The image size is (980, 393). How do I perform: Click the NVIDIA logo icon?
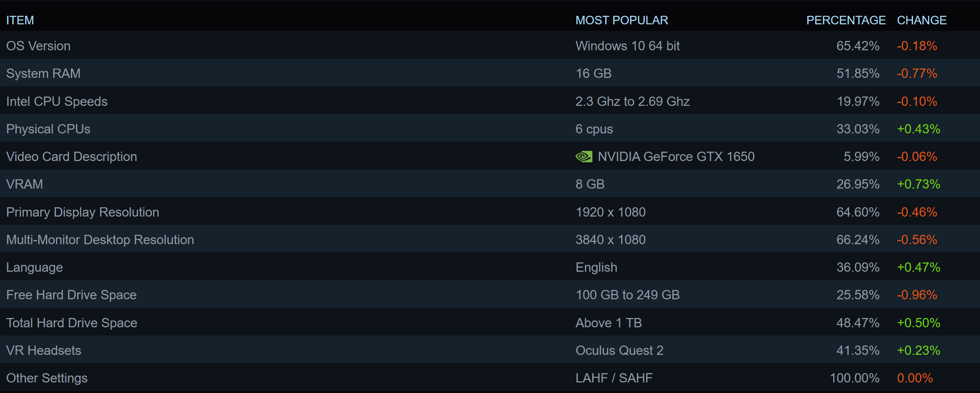(584, 157)
